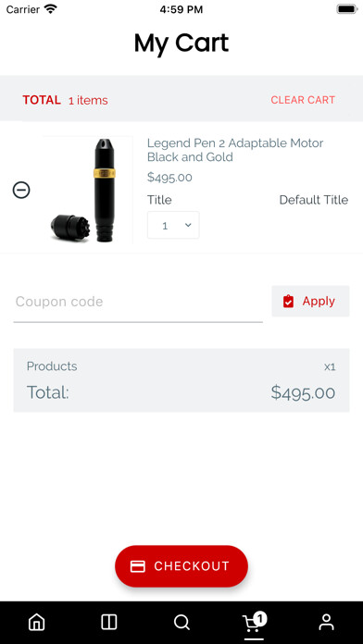Select the Default Title variant text
363x644 pixels.
point(314,200)
